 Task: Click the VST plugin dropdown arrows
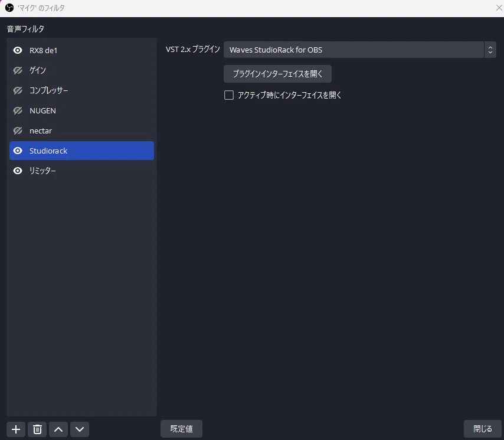click(x=490, y=50)
